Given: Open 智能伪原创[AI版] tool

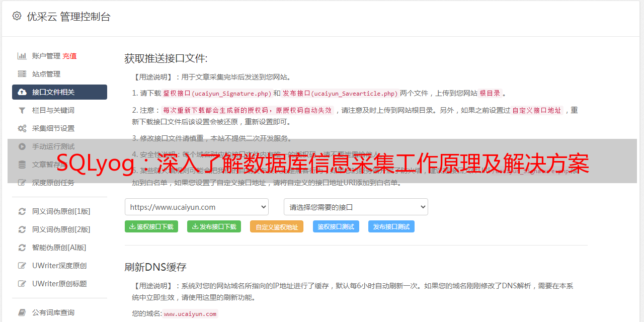Looking at the screenshot, I should click(x=59, y=248).
